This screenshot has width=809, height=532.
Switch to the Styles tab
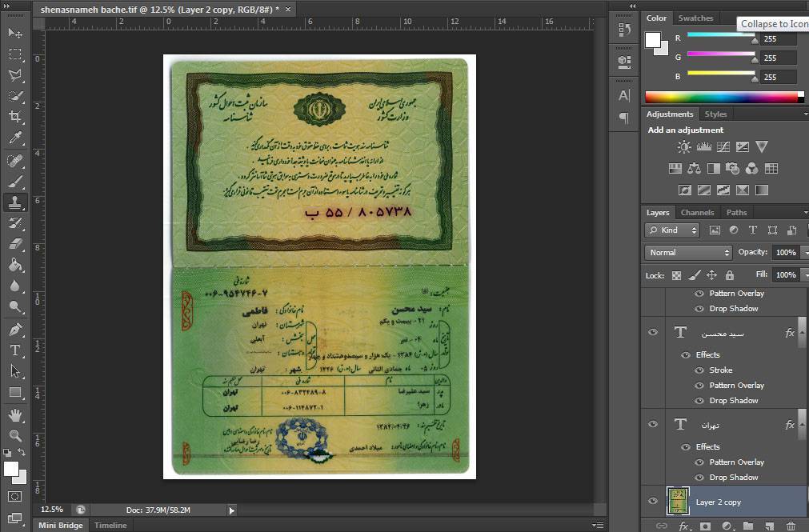[715, 114]
